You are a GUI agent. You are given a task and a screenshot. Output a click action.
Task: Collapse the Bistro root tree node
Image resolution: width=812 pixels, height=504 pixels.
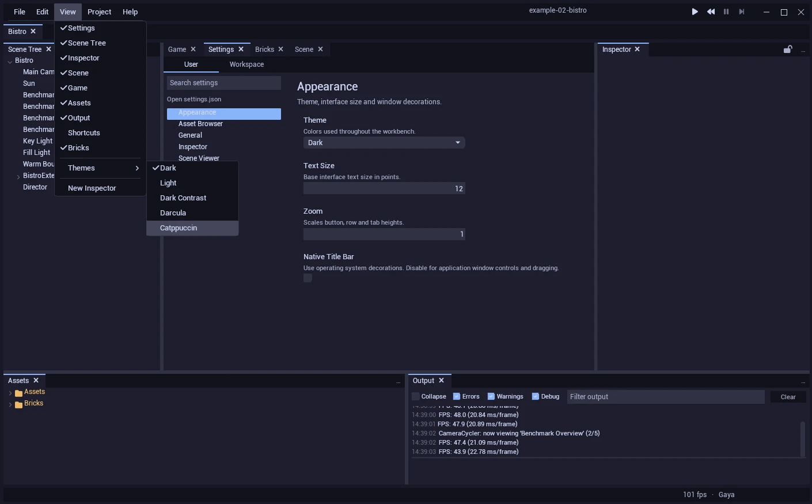point(10,61)
